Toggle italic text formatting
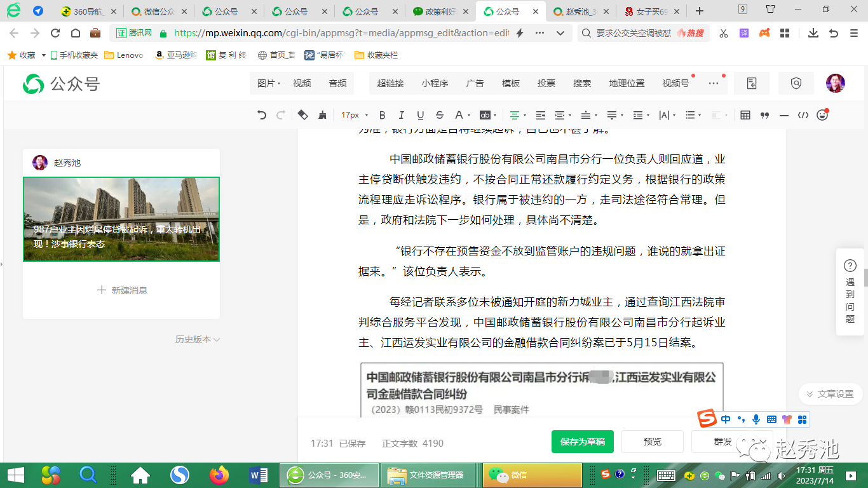868x488 pixels. point(401,115)
